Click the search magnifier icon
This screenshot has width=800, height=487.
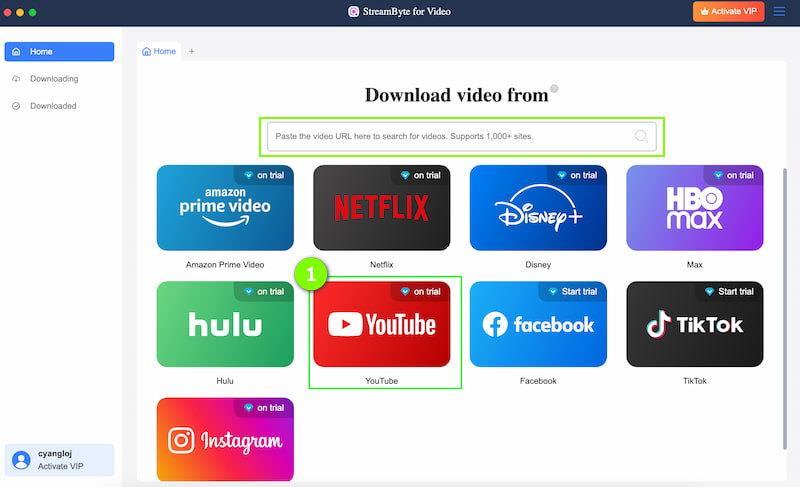641,136
